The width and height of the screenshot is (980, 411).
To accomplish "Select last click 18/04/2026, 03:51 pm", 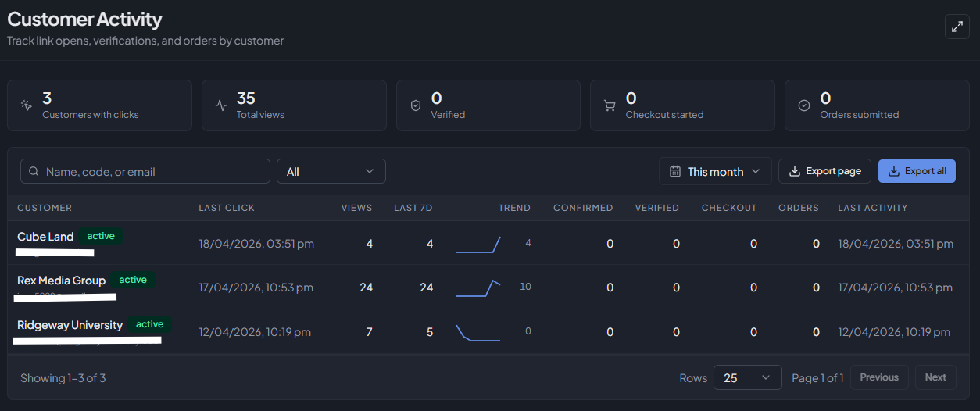I will pyautogui.click(x=256, y=244).
